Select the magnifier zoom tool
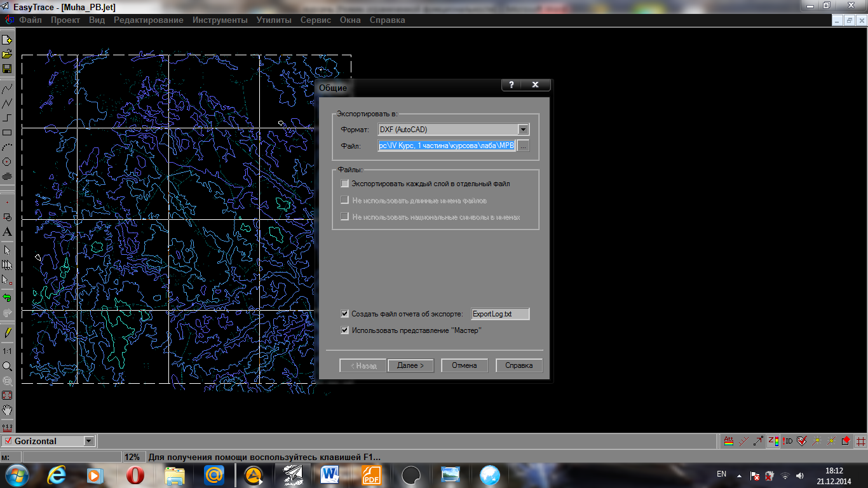This screenshot has height=488, width=868. tap(7, 366)
